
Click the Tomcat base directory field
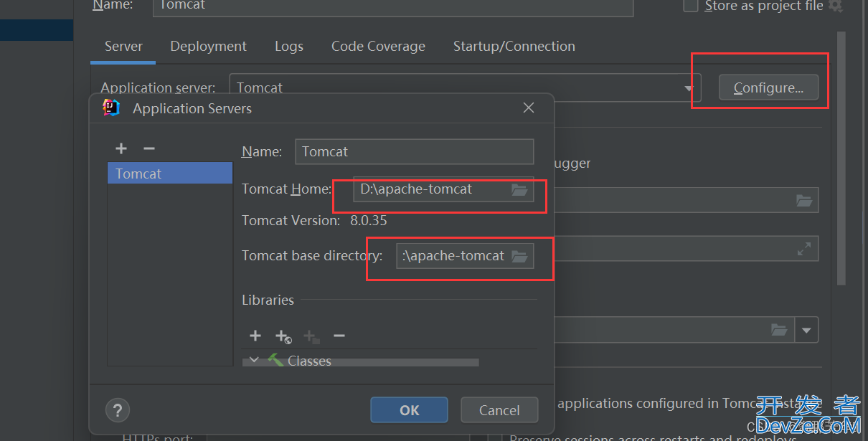[x=465, y=256]
